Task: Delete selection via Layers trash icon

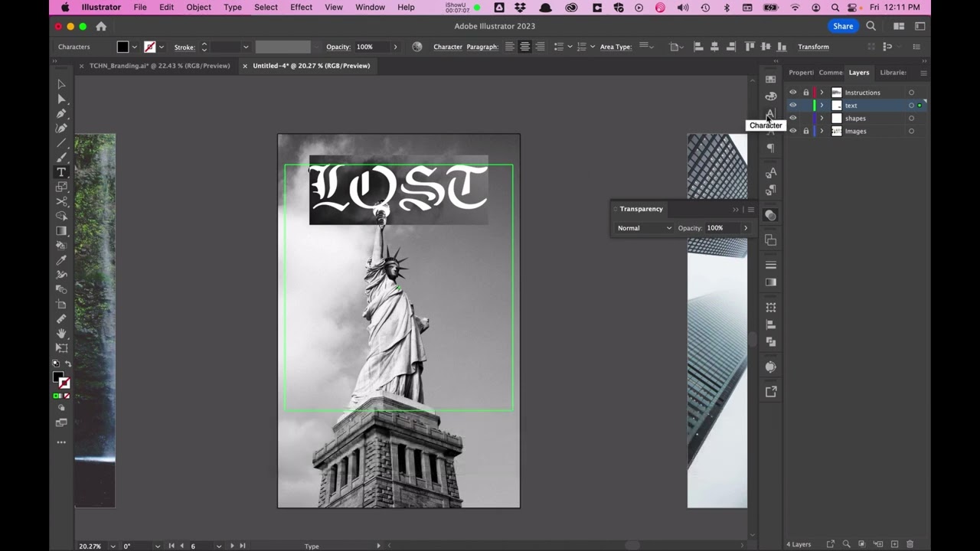Action: point(910,544)
